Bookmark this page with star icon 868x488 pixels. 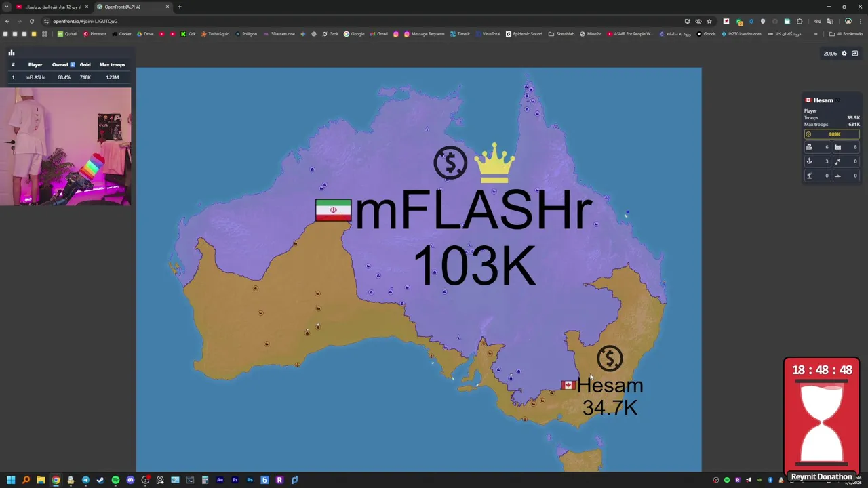point(709,21)
